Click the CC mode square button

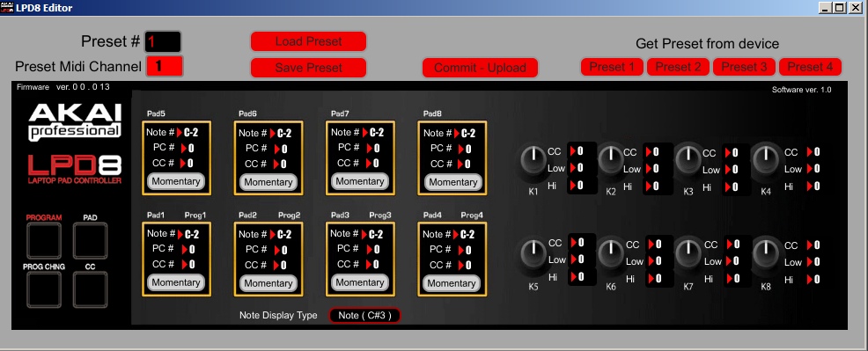click(x=90, y=290)
